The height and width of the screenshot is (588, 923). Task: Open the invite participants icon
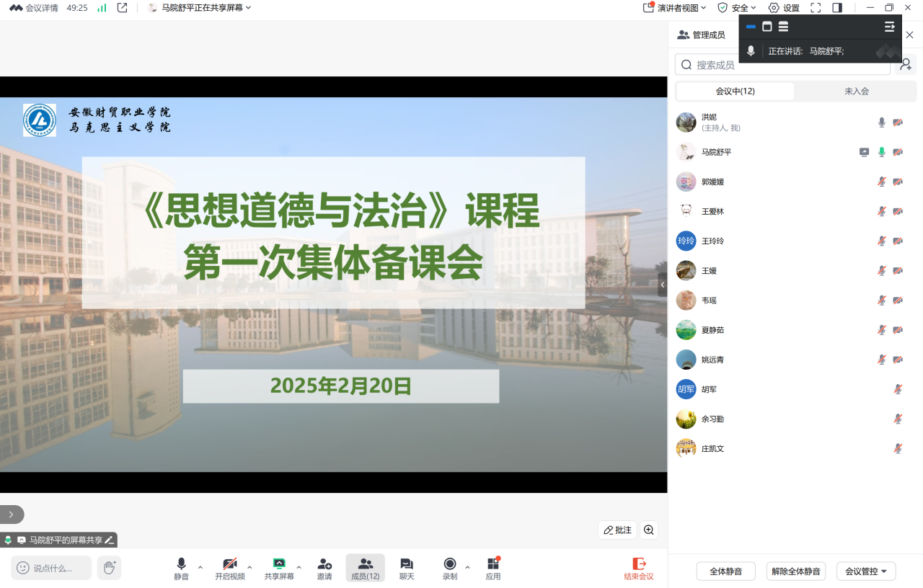point(324,568)
